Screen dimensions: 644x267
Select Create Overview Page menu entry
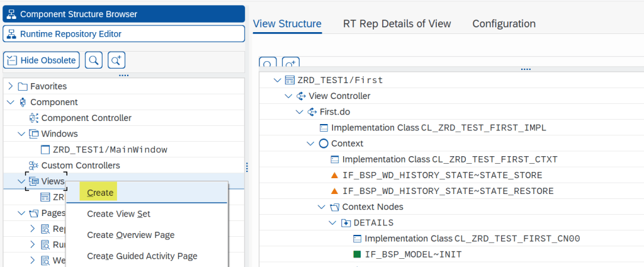[x=130, y=235]
